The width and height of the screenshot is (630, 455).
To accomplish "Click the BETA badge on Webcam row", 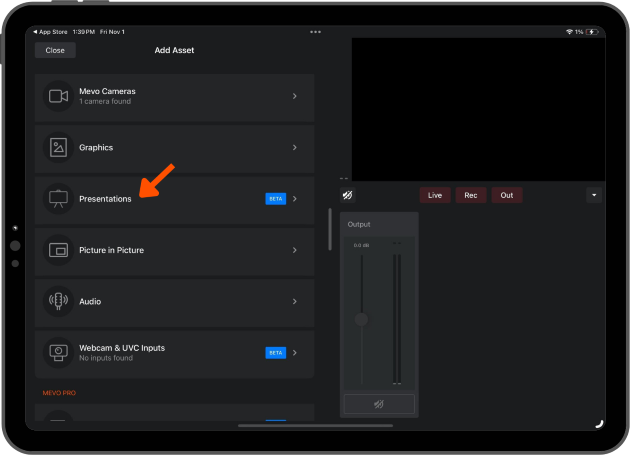I will tap(276, 353).
